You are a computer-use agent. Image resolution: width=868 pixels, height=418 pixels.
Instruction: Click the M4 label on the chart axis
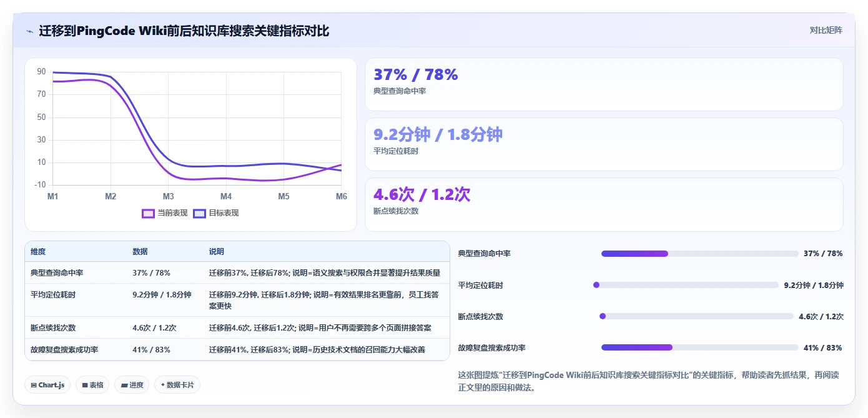(x=226, y=197)
